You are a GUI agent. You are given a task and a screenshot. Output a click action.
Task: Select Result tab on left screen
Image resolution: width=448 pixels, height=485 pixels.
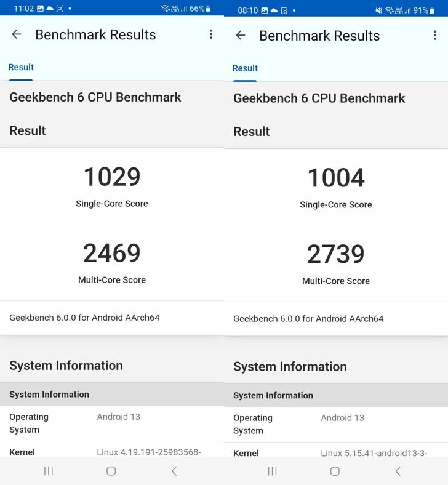pos(21,68)
